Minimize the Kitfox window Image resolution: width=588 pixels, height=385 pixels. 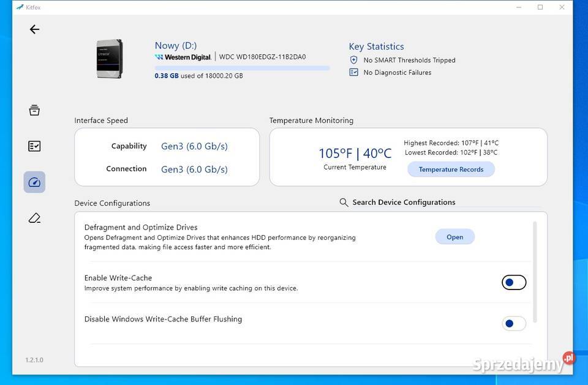[x=519, y=7]
